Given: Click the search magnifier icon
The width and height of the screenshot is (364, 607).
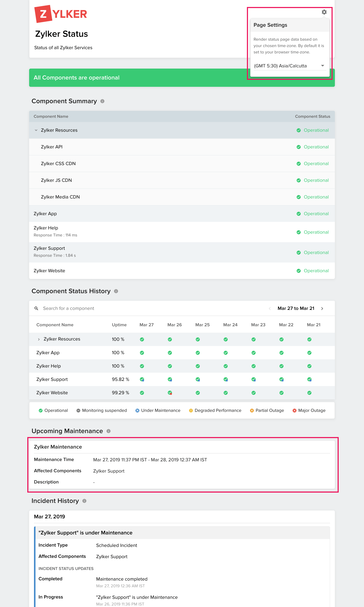Looking at the screenshot, I should pos(36,308).
